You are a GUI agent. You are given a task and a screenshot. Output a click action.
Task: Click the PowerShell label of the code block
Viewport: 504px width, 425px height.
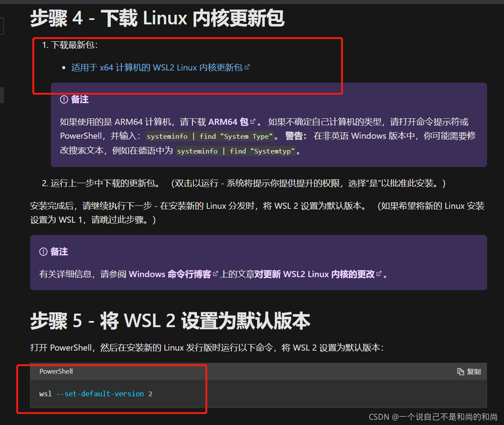coord(56,371)
